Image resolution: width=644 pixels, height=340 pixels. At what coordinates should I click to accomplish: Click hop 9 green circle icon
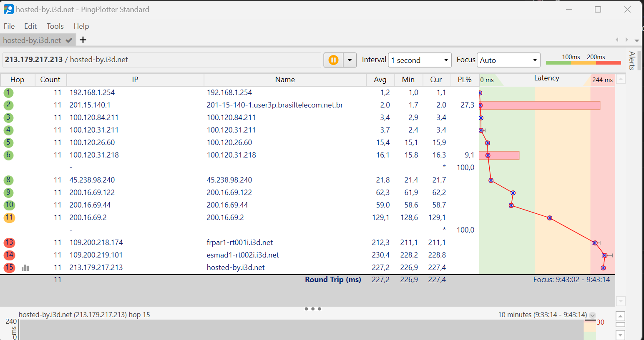8,192
